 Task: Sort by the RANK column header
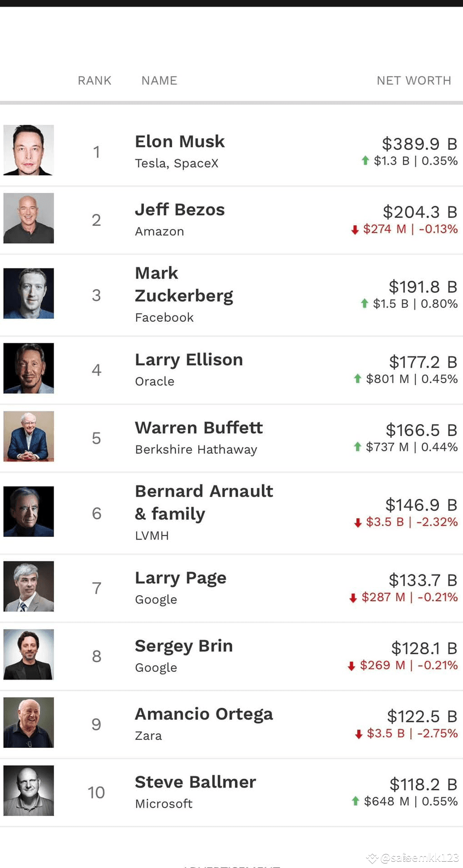[x=95, y=81]
